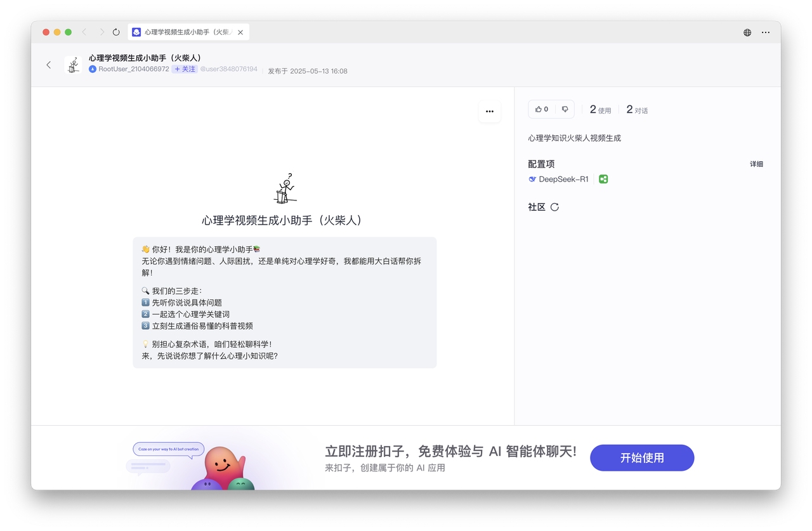Click the header bot title text
The width and height of the screenshot is (812, 531).
pyautogui.click(x=145, y=58)
